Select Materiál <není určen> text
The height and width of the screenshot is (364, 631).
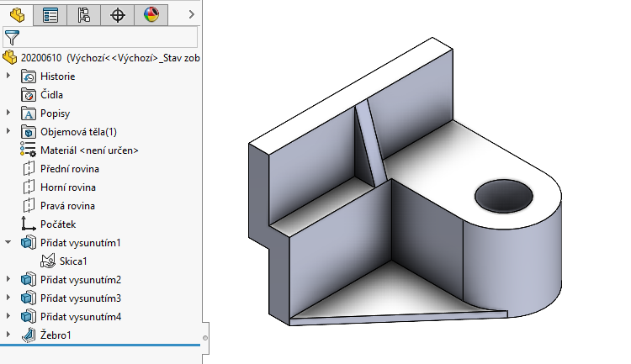pyautogui.click(x=89, y=150)
